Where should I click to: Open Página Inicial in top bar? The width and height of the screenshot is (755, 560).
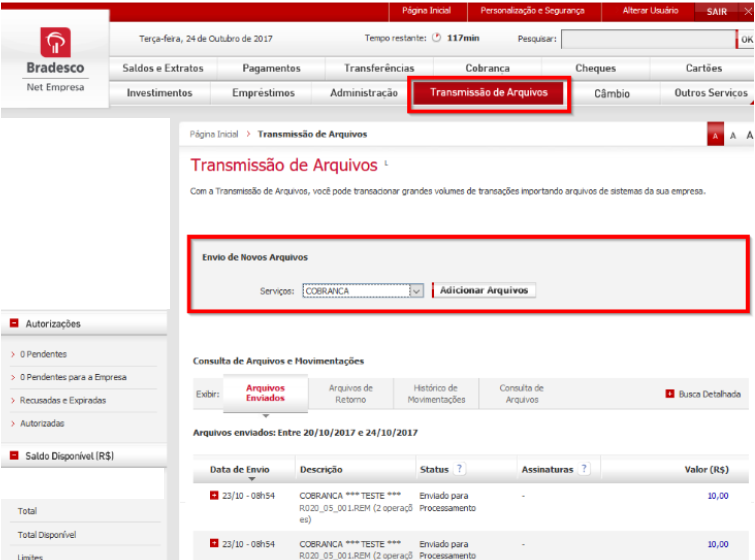coord(427,11)
